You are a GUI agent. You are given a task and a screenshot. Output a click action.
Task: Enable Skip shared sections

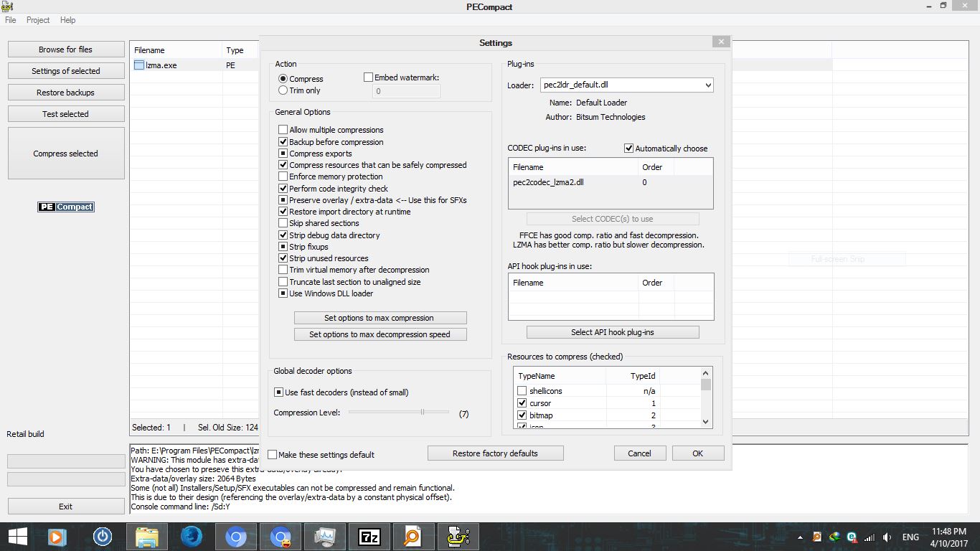point(283,223)
